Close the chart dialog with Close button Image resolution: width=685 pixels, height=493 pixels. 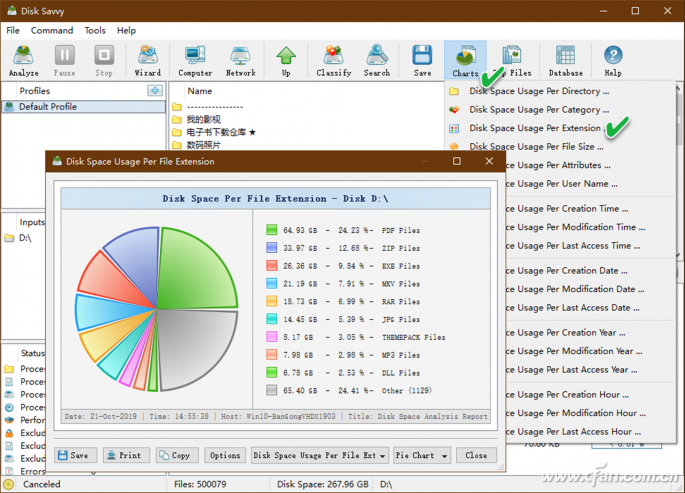pos(476,455)
